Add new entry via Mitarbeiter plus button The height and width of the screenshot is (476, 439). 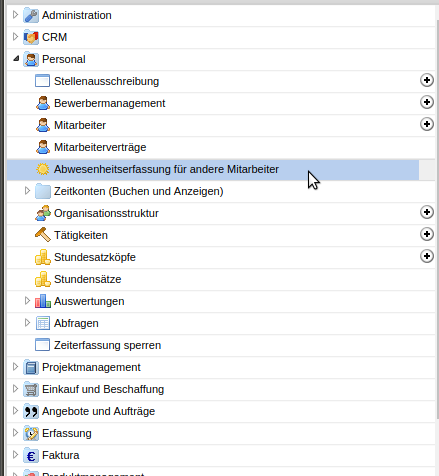[x=427, y=124]
